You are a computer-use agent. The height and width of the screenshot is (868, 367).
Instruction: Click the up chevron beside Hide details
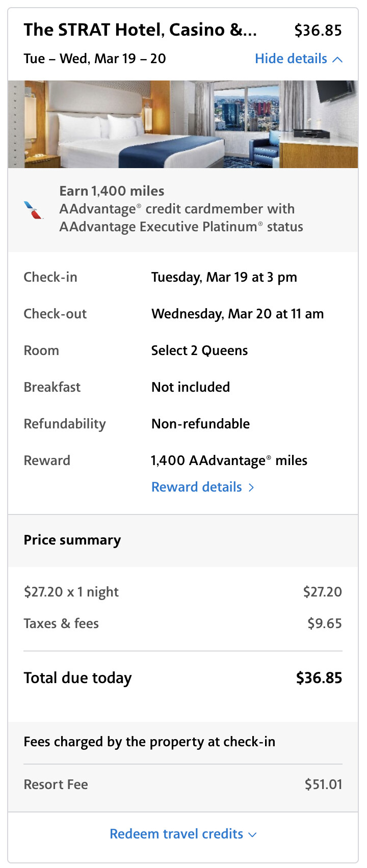click(x=337, y=60)
